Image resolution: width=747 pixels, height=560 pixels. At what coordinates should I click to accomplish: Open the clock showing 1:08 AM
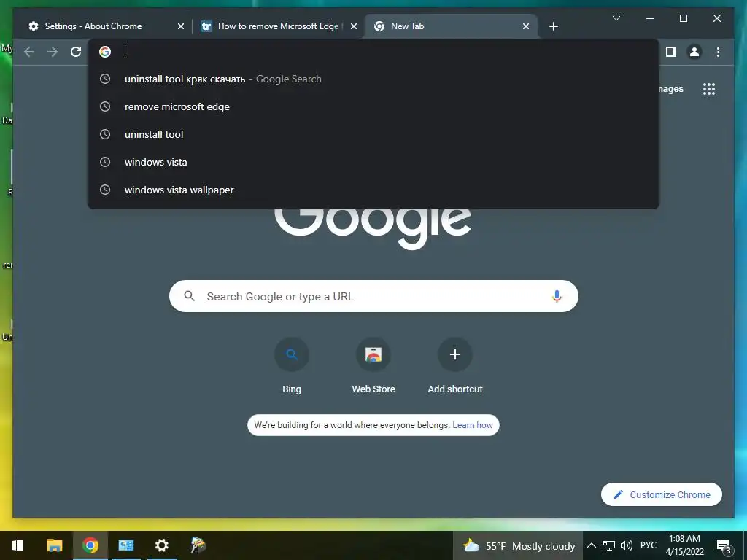point(684,545)
